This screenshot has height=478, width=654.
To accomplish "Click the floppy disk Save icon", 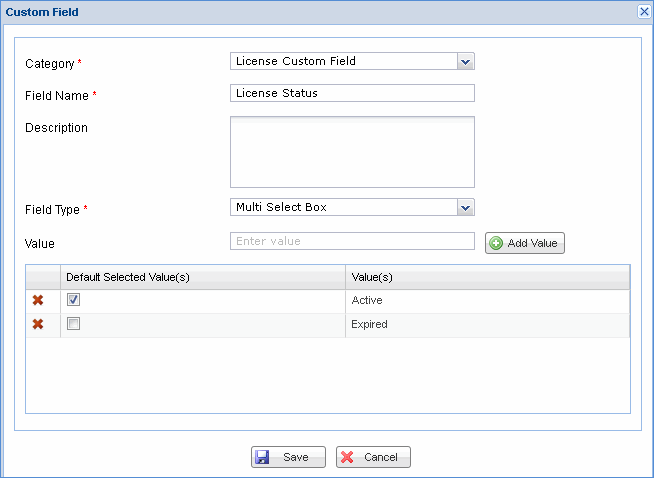I will click(x=262, y=457).
